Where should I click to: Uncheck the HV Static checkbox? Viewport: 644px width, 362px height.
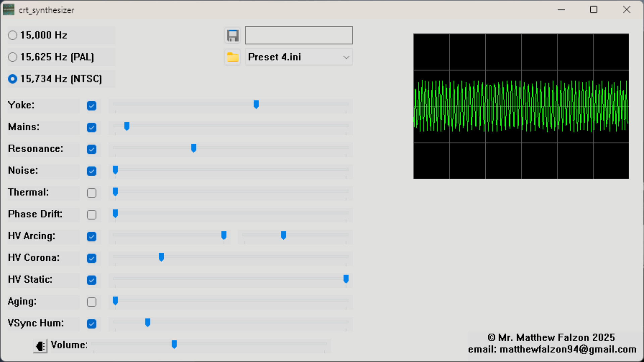pyautogui.click(x=92, y=280)
